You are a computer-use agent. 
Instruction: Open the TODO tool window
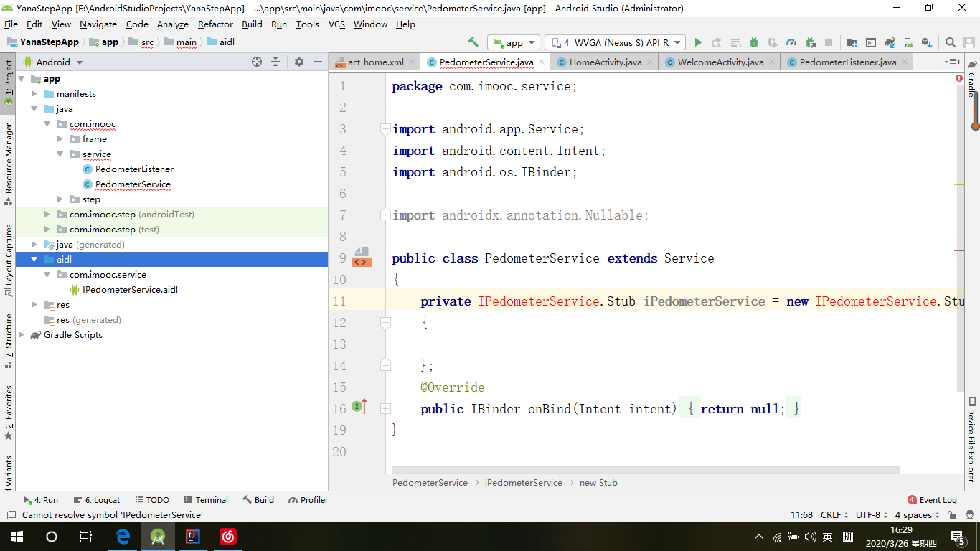click(152, 500)
